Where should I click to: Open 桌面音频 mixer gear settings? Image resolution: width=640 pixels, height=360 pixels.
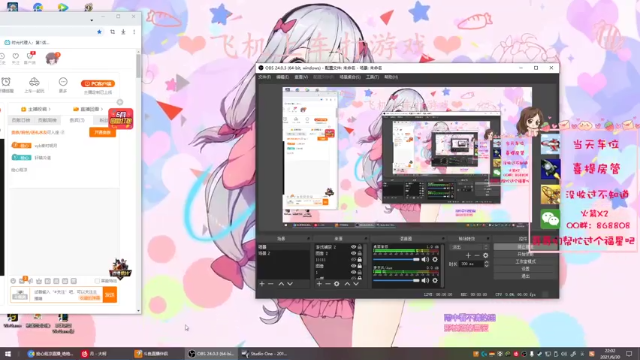coord(435,260)
